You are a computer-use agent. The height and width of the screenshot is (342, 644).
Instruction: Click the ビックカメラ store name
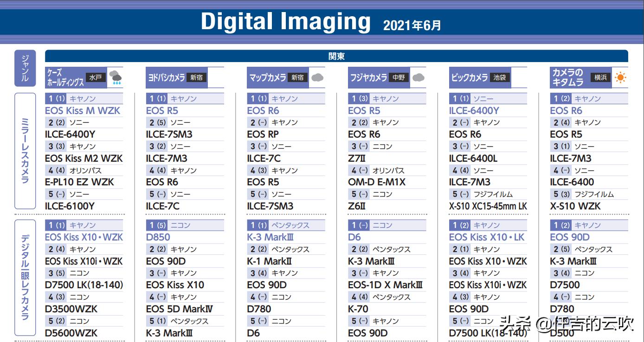pos(469,77)
